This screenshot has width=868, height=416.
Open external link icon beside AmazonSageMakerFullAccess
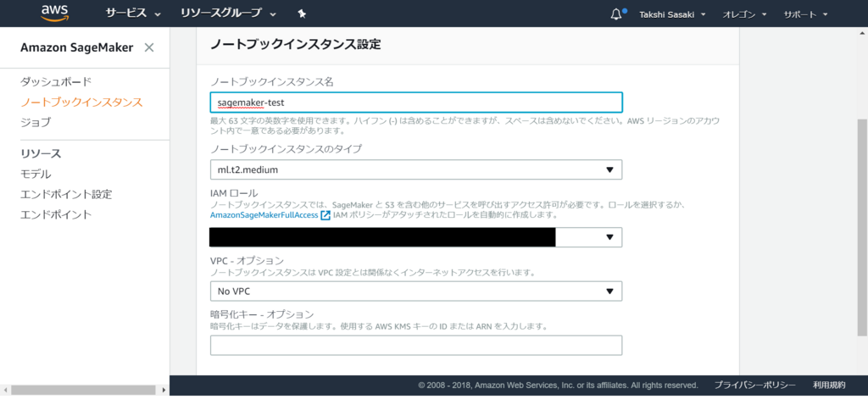point(325,214)
